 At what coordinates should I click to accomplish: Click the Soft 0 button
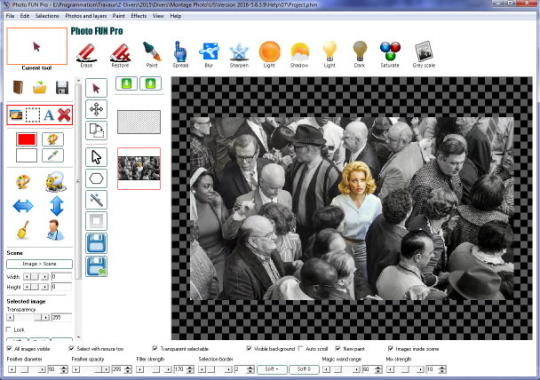pyautogui.click(x=304, y=369)
